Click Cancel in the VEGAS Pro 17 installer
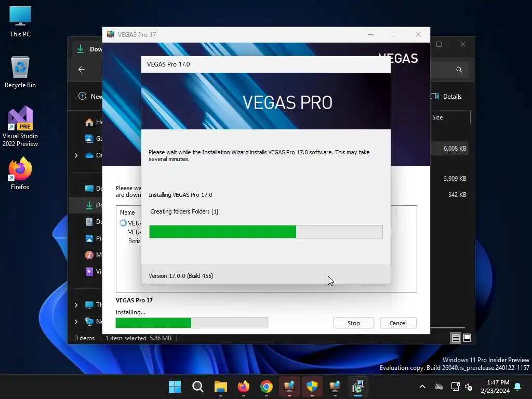This screenshot has width=532, height=399. pyautogui.click(x=398, y=323)
